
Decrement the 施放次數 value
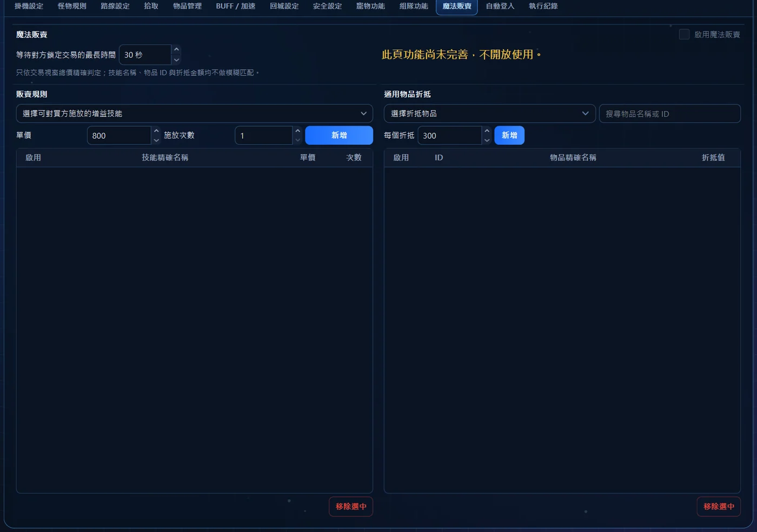pos(297,140)
